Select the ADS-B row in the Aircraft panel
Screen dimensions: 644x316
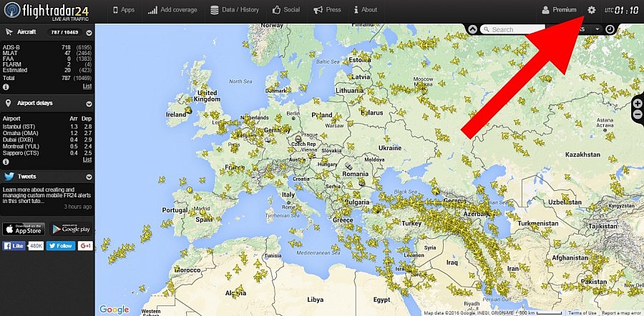point(47,48)
